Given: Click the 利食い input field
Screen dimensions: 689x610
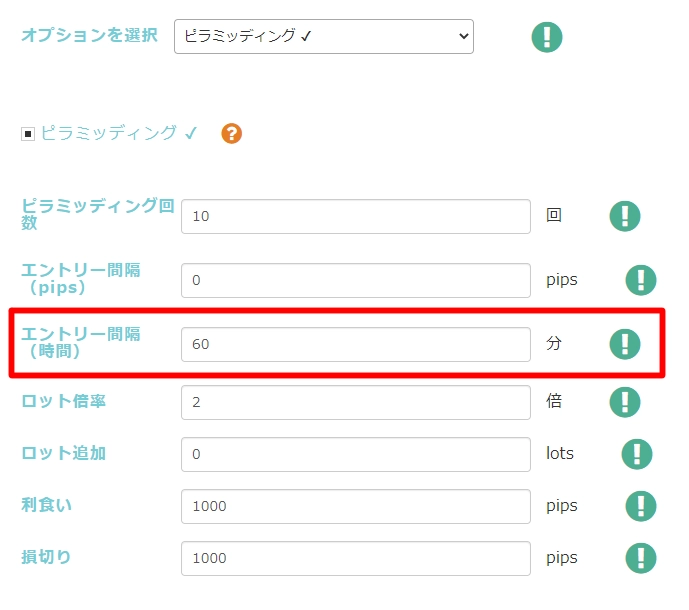Looking at the screenshot, I should coord(355,506).
